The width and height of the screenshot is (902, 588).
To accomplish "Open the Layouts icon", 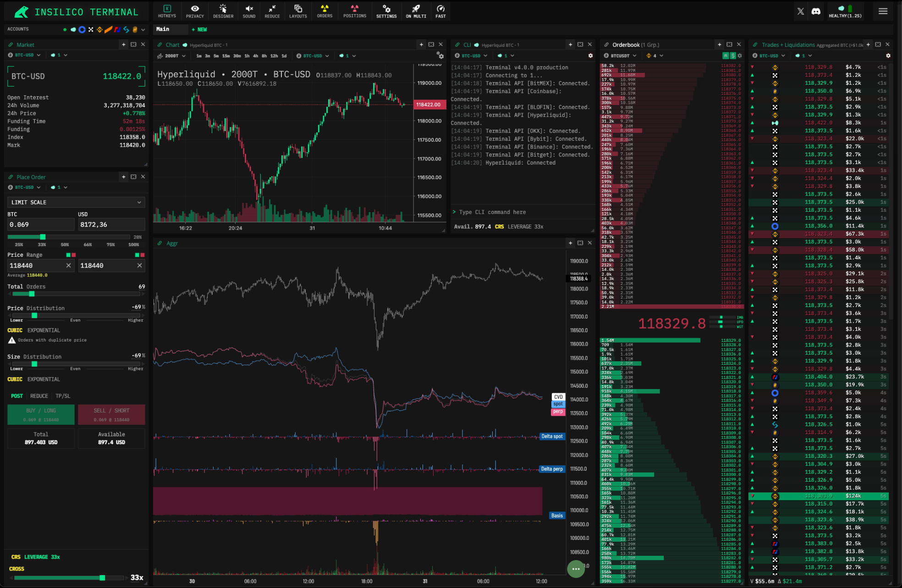I will pyautogui.click(x=298, y=11).
